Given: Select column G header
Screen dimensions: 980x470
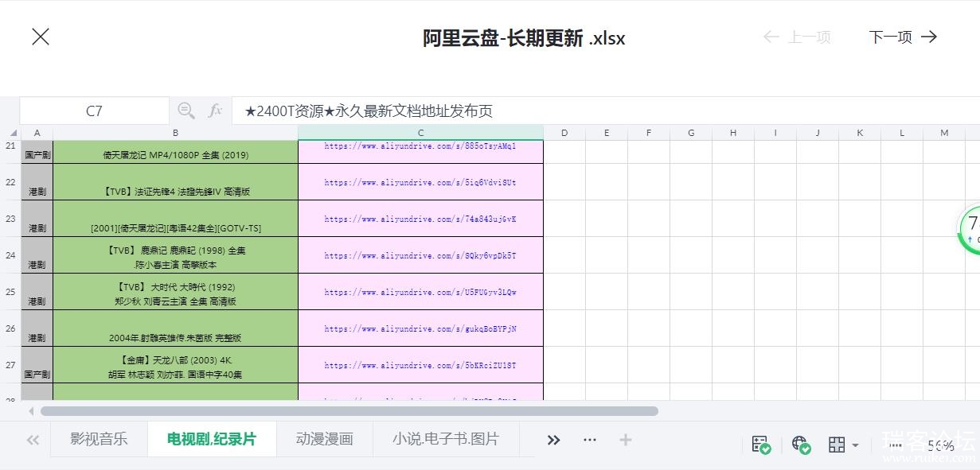Looking at the screenshot, I should pos(690,133).
